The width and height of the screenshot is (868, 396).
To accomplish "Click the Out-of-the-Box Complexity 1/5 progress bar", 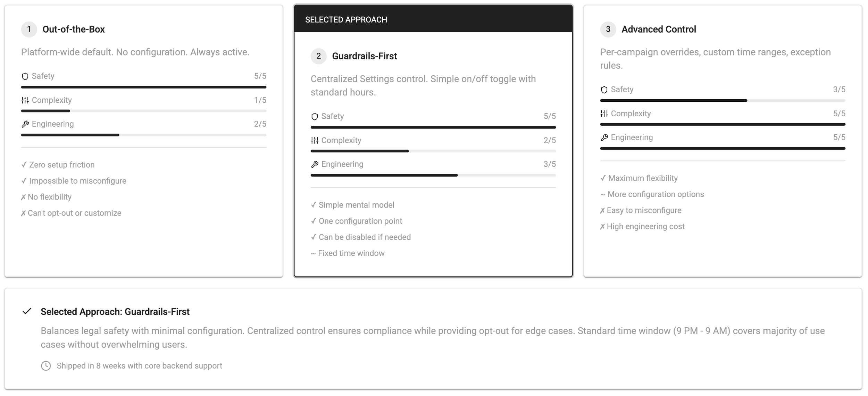I will pos(143,111).
